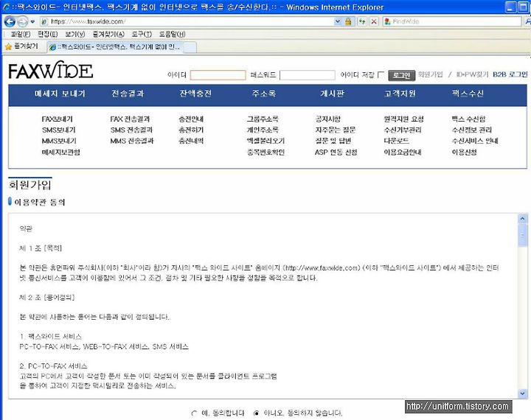Click the Favorites star icon
This screenshot has height=420, width=531.
[x=8, y=46]
